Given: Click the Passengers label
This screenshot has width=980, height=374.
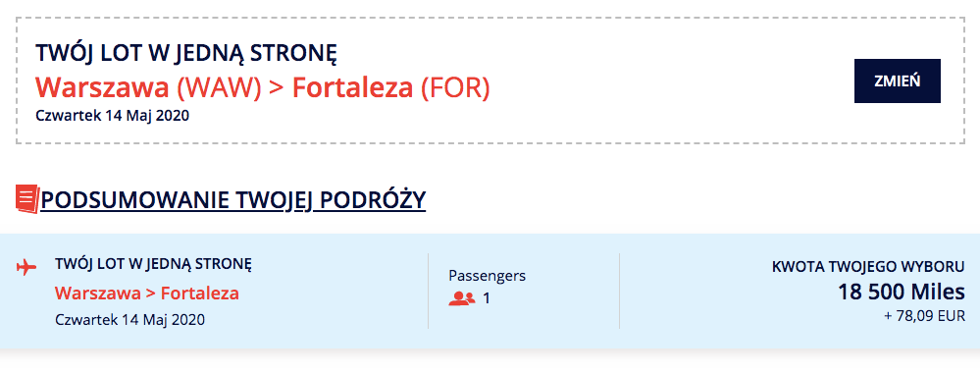Looking at the screenshot, I should point(488,275).
